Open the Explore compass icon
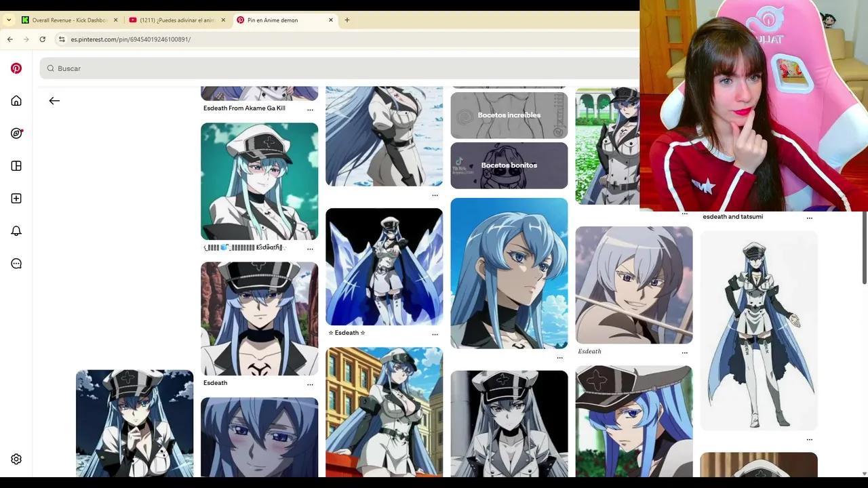Viewport: 868px width, 488px height. [16, 134]
